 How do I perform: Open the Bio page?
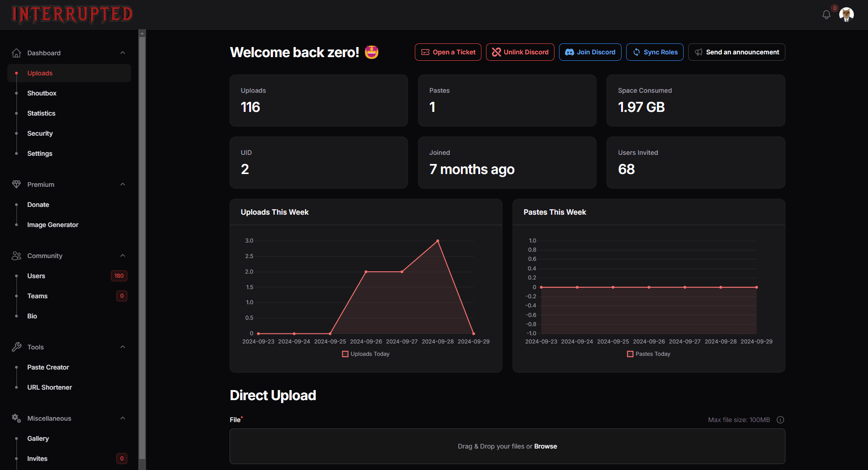[69, 316]
